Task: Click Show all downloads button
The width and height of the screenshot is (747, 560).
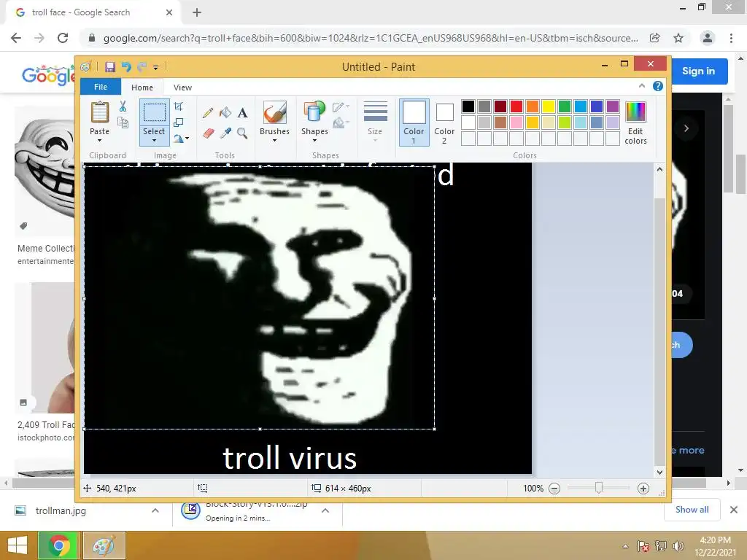Action: pyautogui.click(x=692, y=510)
